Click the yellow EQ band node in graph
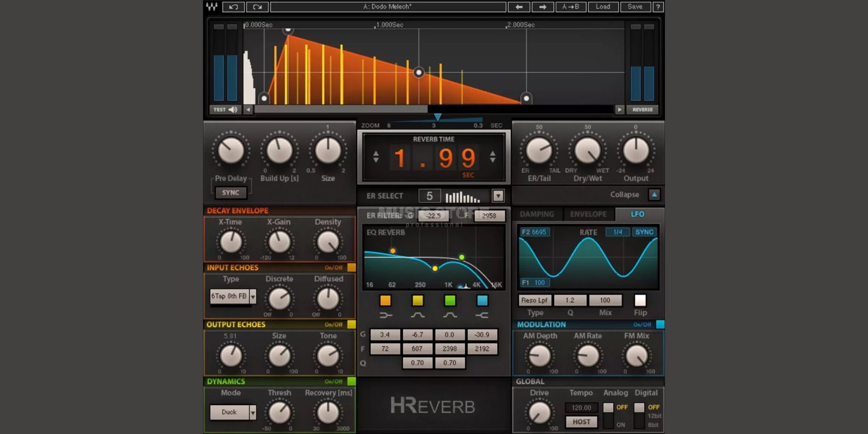The height and width of the screenshot is (434, 868). click(x=435, y=268)
